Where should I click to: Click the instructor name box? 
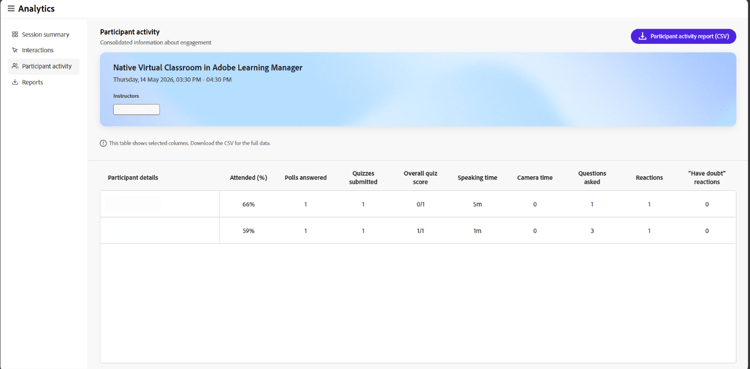click(x=136, y=110)
